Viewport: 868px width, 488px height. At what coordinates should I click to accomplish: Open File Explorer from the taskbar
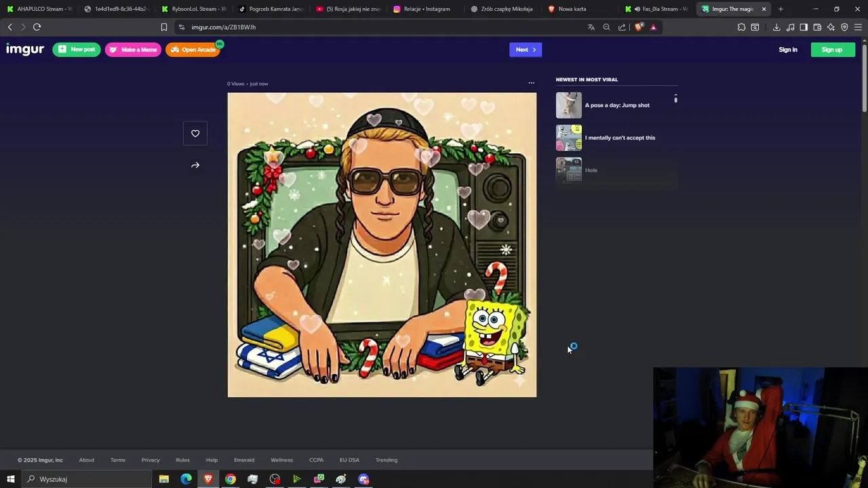pyautogui.click(x=163, y=479)
